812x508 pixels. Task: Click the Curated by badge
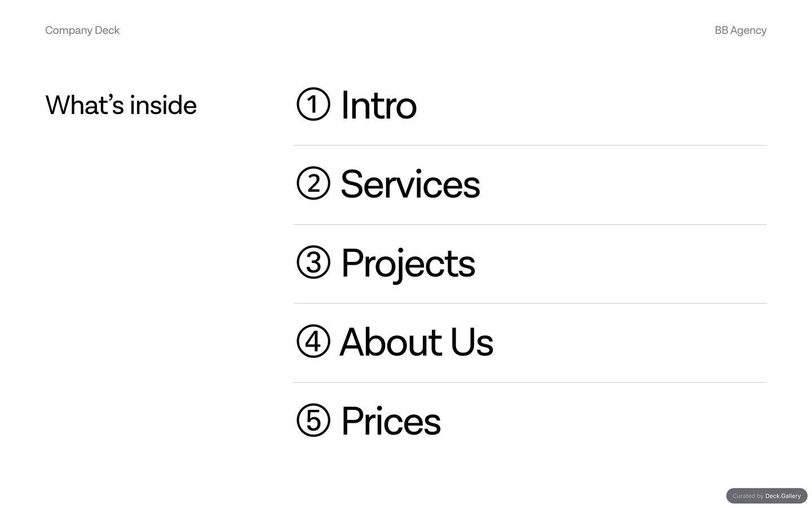pyautogui.click(x=767, y=496)
